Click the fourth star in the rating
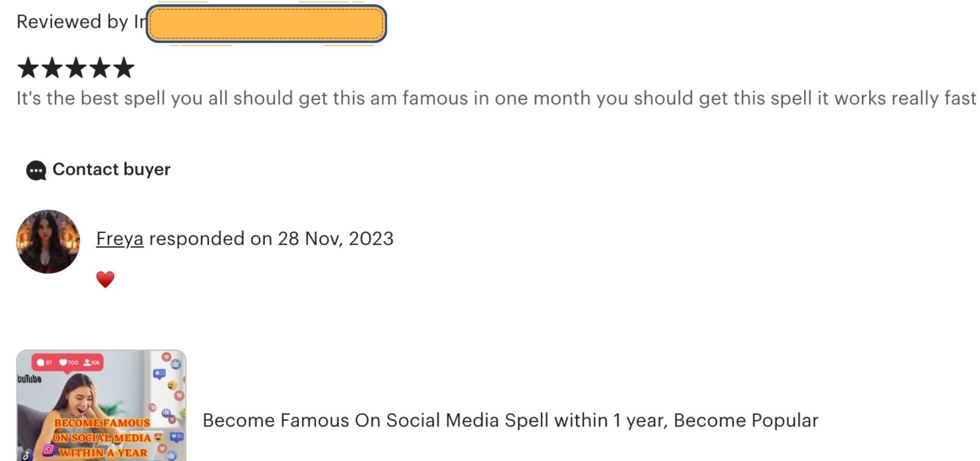 point(100,68)
